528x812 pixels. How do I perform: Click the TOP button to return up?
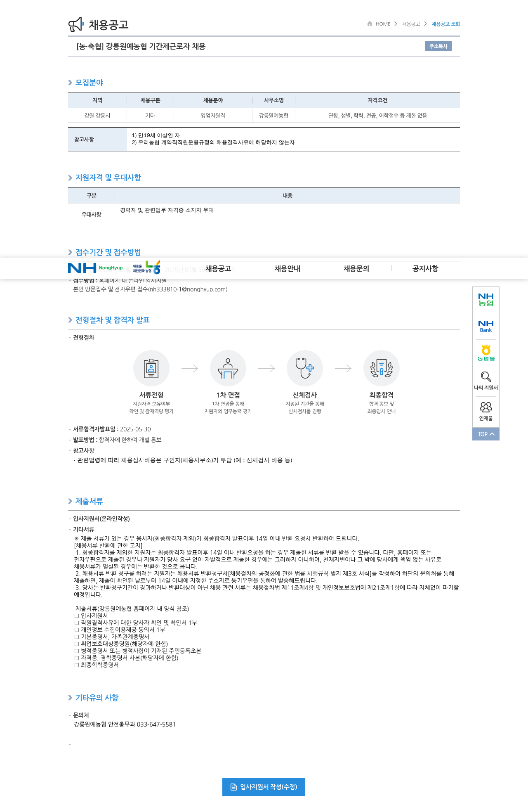point(486,434)
